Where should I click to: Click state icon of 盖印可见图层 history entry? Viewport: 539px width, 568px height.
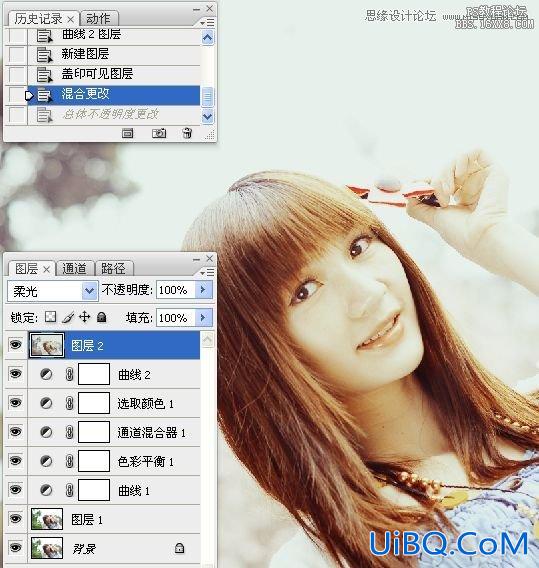(x=44, y=74)
